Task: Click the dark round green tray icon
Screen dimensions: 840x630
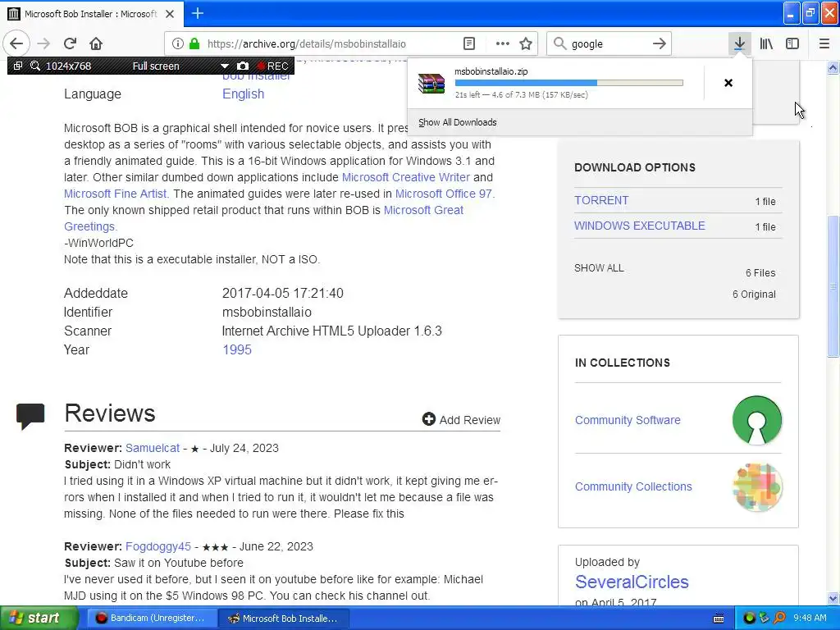Action: pos(750,619)
